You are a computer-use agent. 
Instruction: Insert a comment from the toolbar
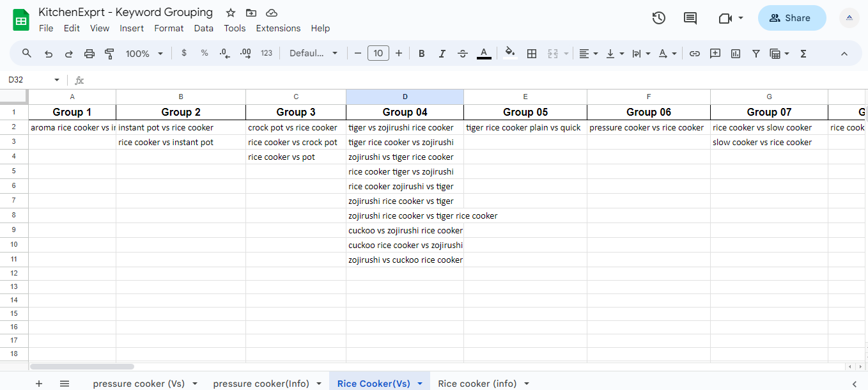point(715,54)
